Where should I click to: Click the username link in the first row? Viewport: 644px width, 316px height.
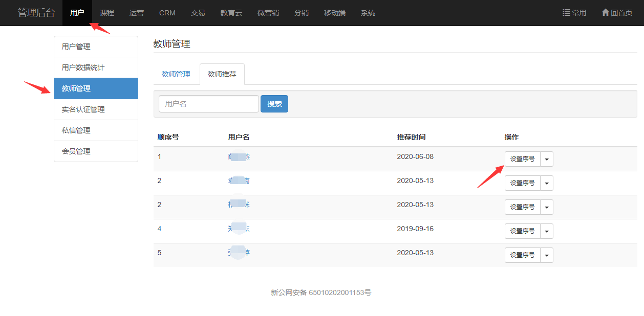click(x=239, y=157)
